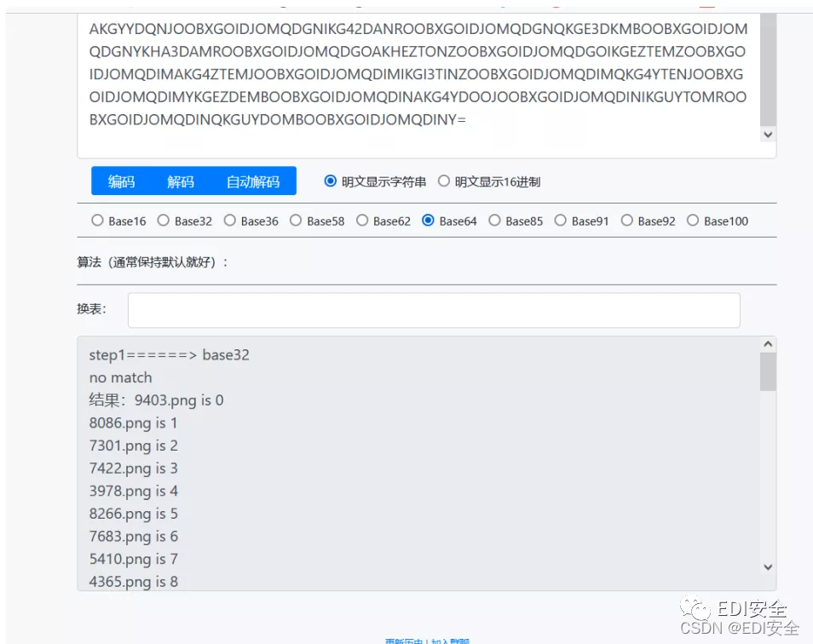Click the '8086.png is 1' result line

[x=133, y=423]
